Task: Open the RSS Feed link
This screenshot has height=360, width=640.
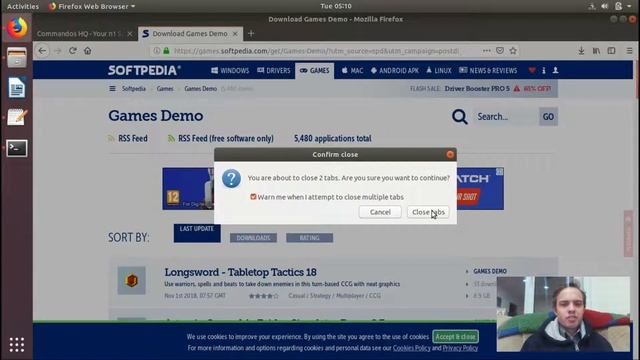Action: click(133, 138)
